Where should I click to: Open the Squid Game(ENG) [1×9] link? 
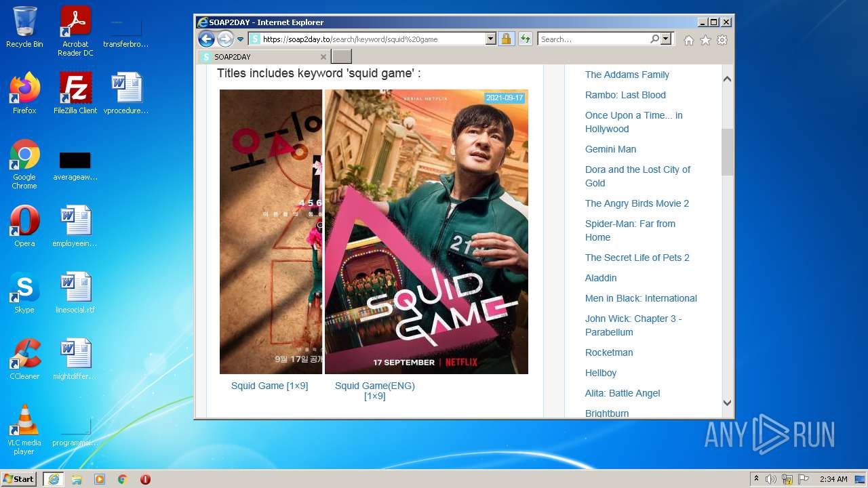click(375, 390)
